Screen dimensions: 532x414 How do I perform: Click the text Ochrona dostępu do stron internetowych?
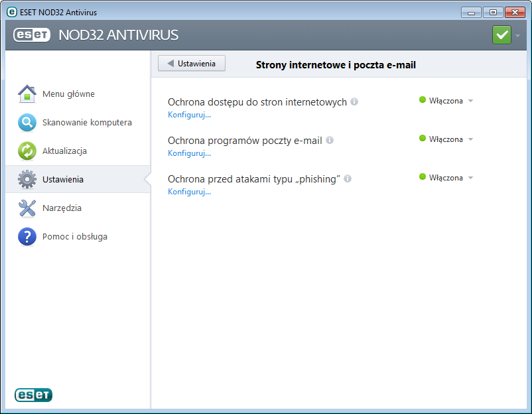tap(257, 102)
